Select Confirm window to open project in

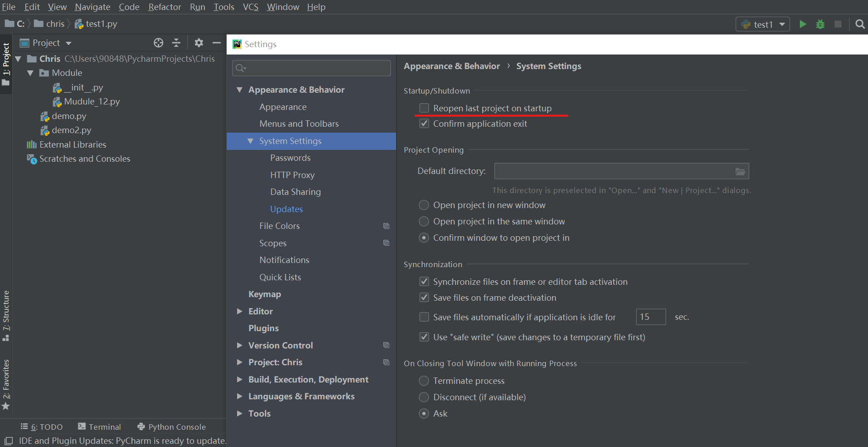pyautogui.click(x=424, y=238)
